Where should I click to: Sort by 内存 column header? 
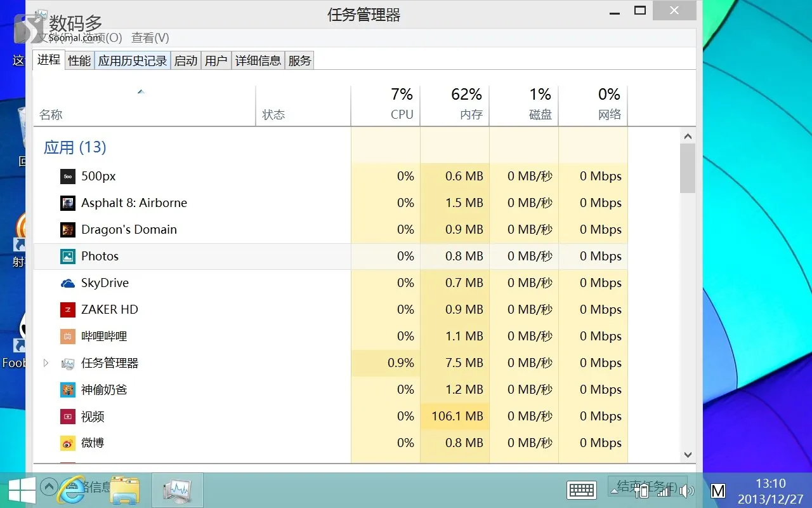pos(455,106)
